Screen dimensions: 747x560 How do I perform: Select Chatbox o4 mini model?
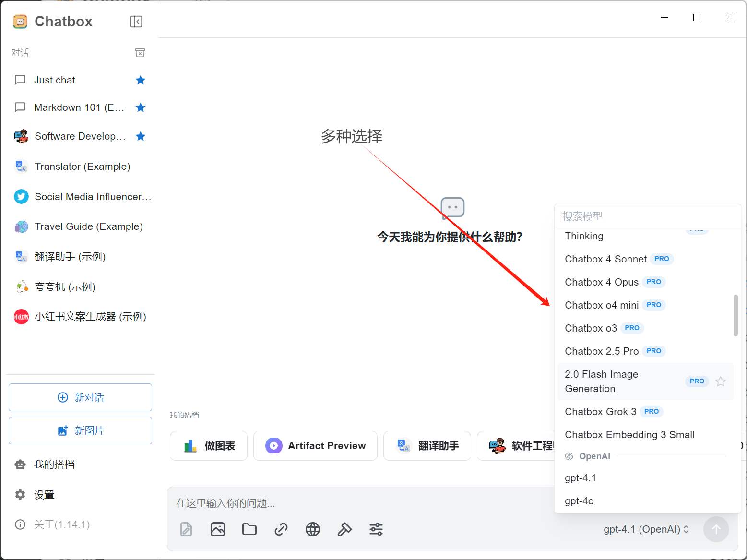645,305
